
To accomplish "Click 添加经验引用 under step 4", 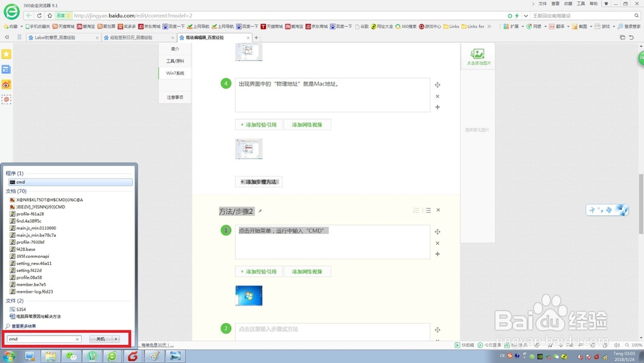I will 259,124.
